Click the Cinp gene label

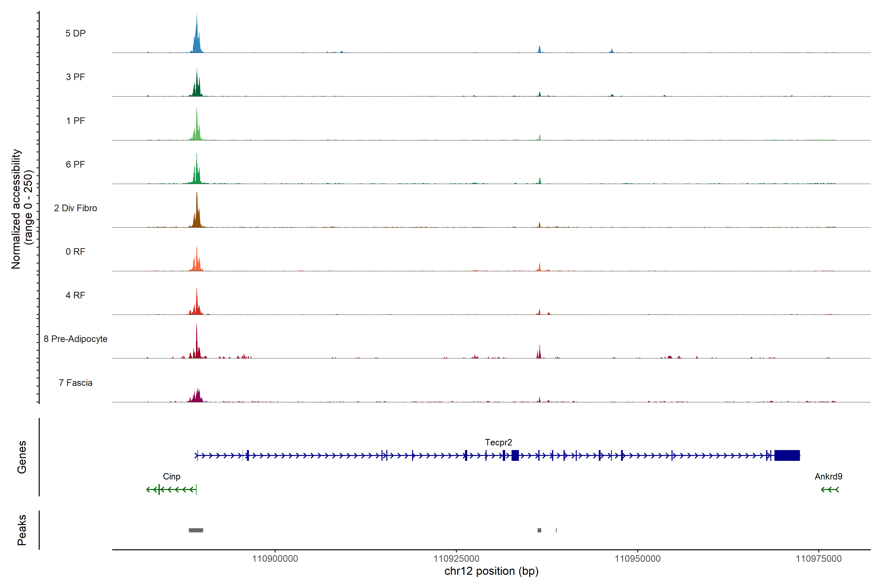pos(171,477)
